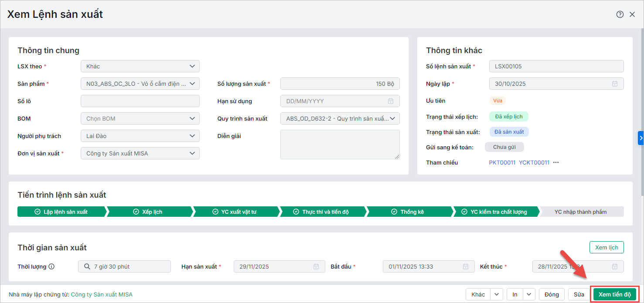
Task: Go to the YC nhập thành phẩm step
Action: pyautogui.click(x=582, y=212)
